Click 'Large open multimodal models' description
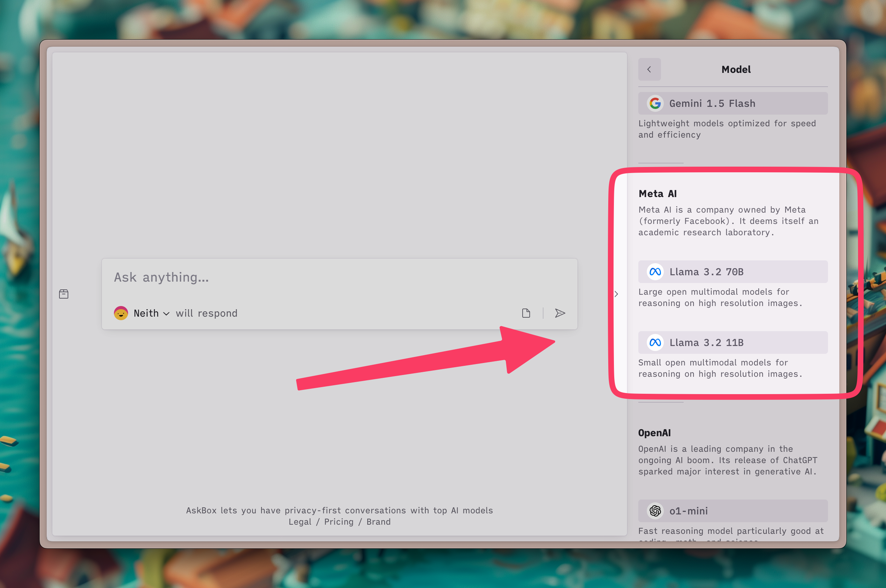This screenshot has height=588, width=886. [x=720, y=298]
